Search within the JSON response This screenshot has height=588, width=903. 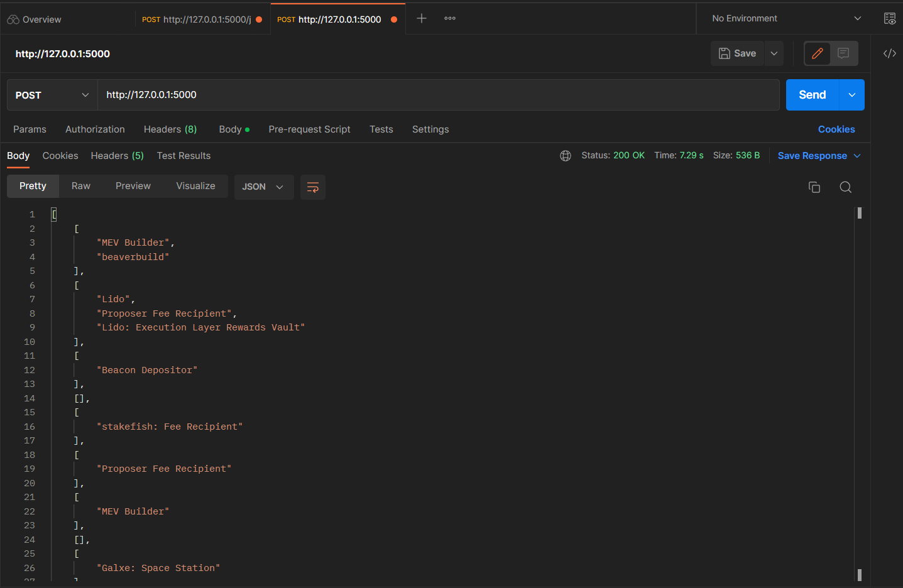point(845,187)
